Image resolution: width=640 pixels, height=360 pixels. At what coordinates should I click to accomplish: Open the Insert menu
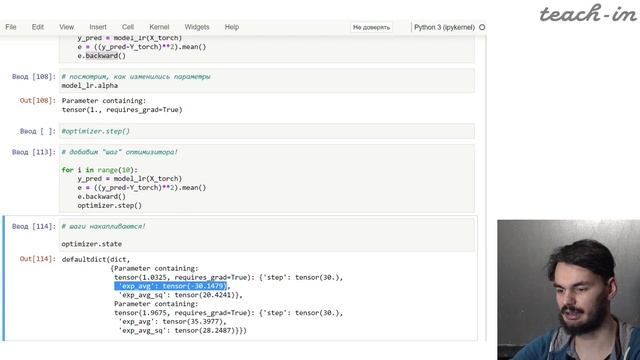[x=98, y=27]
